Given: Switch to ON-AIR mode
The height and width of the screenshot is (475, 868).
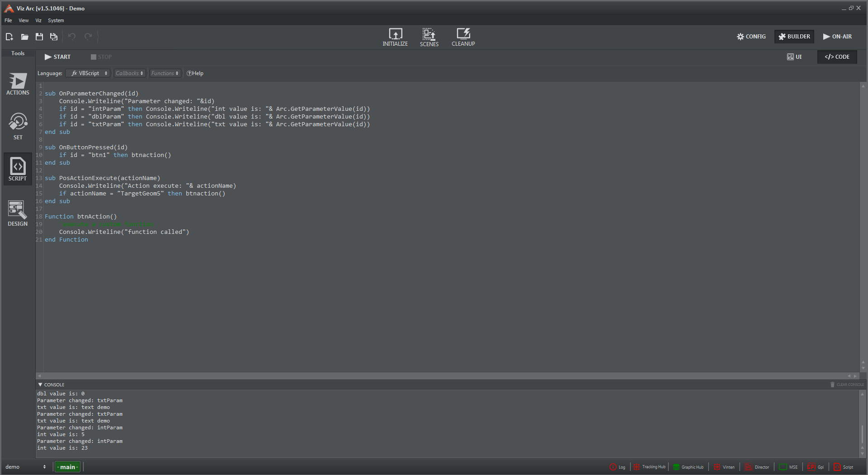Looking at the screenshot, I should (837, 37).
